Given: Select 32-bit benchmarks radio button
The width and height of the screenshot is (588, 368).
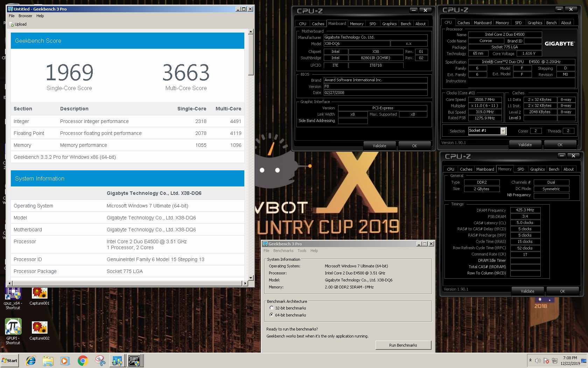Looking at the screenshot, I should click(x=271, y=308).
